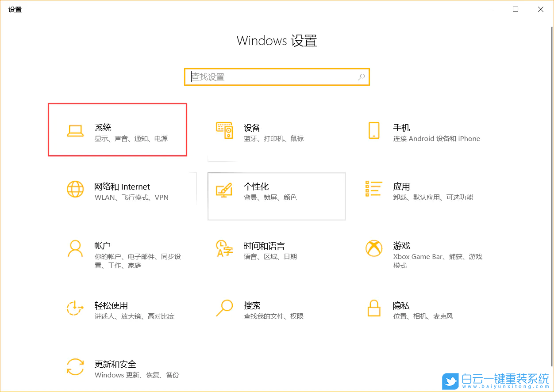Open 更新和安全 via the circular arrows icon
Viewport: 554px width, 392px height.
[75, 367]
